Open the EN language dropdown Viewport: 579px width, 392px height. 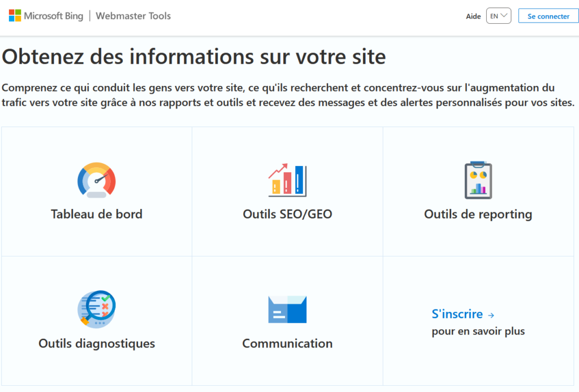498,15
